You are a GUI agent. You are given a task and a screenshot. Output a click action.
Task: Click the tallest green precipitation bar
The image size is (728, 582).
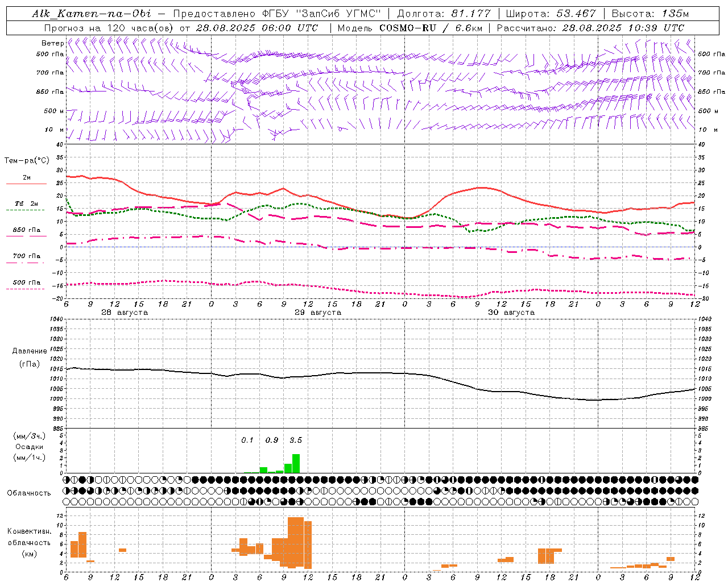pyautogui.click(x=296, y=463)
